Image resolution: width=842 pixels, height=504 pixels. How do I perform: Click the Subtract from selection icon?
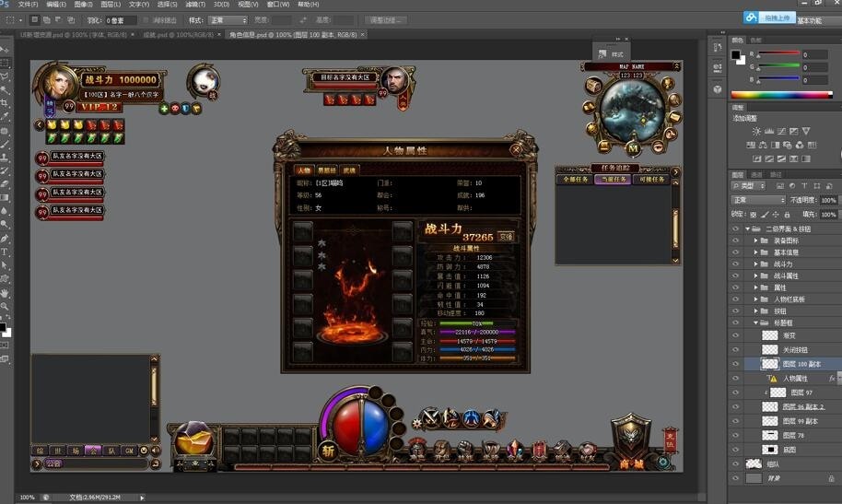(x=59, y=20)
